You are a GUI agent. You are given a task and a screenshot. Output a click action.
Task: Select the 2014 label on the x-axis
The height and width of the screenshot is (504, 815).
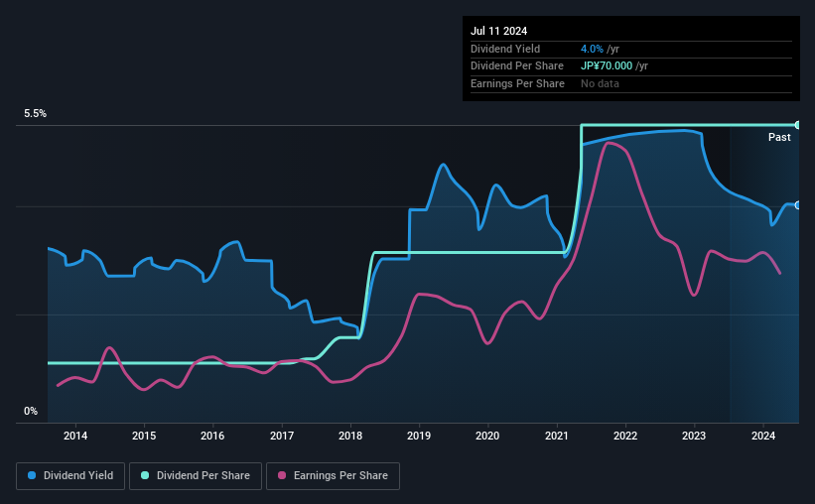75,436
